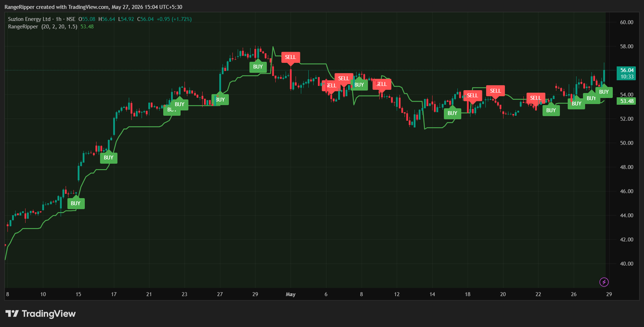
Task: Click the 58.00 price axis label
Action: click(x=627, y=46)
